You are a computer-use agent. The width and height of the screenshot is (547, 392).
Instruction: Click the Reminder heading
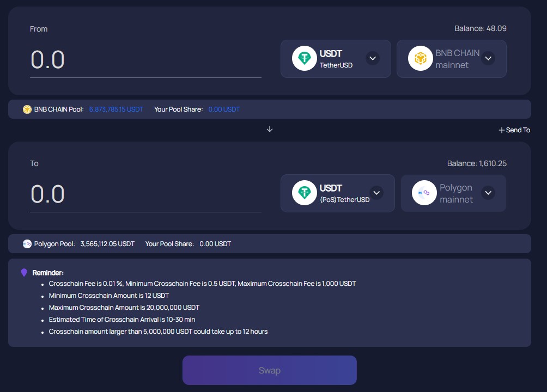(48, 273)
